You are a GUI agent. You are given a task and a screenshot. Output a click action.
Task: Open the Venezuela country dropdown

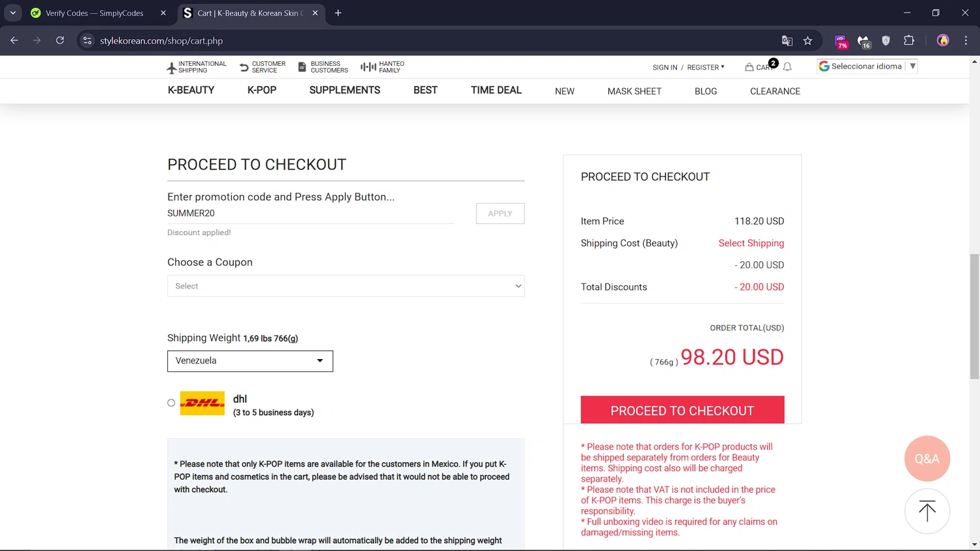(x=250, y=361)
